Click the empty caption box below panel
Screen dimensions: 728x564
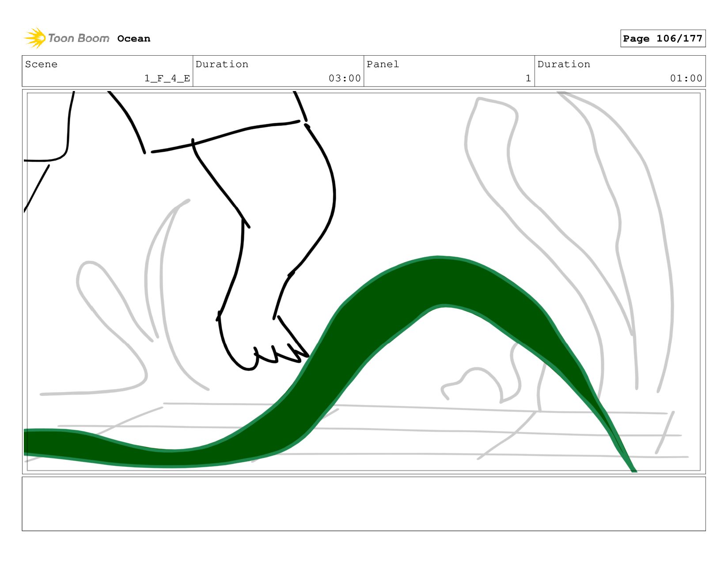point(364,504)
